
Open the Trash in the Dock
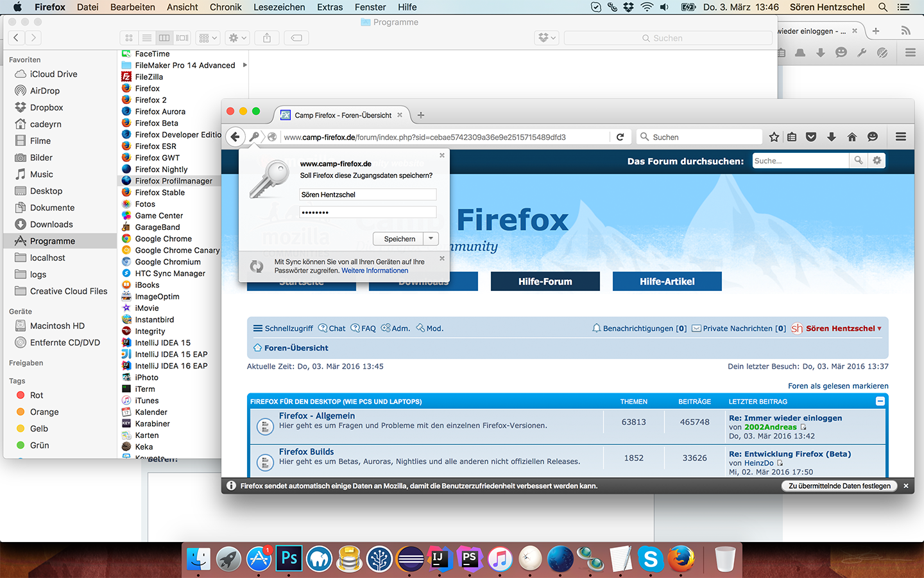click(x=725, y=558)
